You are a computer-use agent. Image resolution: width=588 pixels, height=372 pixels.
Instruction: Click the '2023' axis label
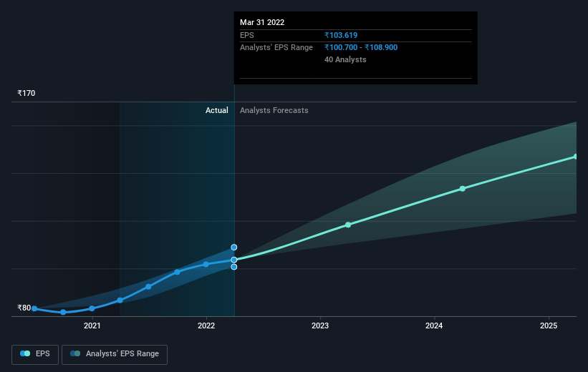[x=320, y=326]
